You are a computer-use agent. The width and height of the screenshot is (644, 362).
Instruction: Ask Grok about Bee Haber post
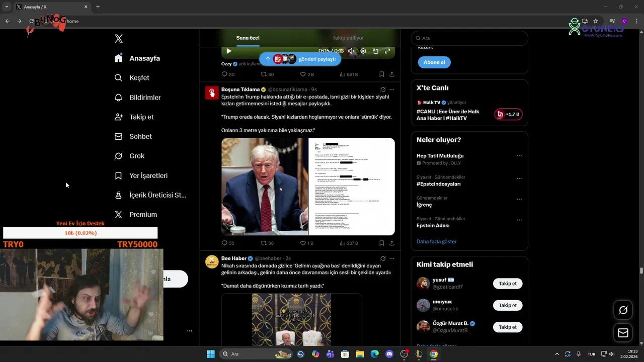click(x=383, y=258)
